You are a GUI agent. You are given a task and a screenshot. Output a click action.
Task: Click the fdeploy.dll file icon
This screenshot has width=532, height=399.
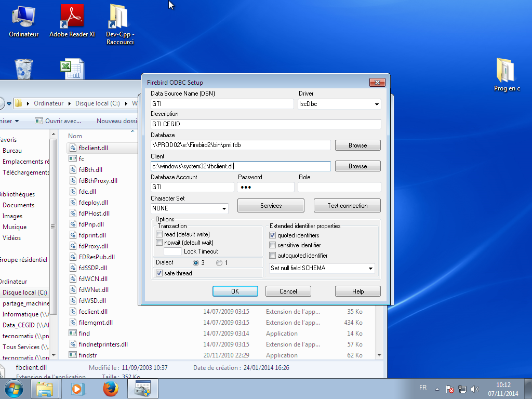(x=73, y=202)
